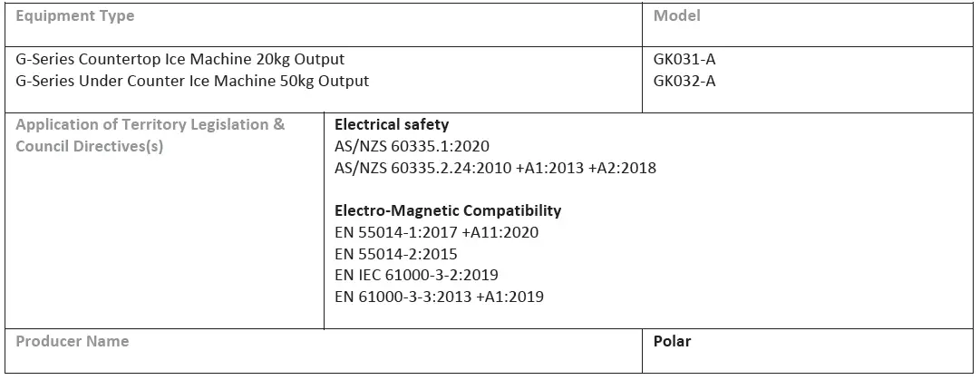The height and width of the screenshot is (380, 980).
Task: Click the Application of Territory Legislation label
Action: tap(150, 125)
